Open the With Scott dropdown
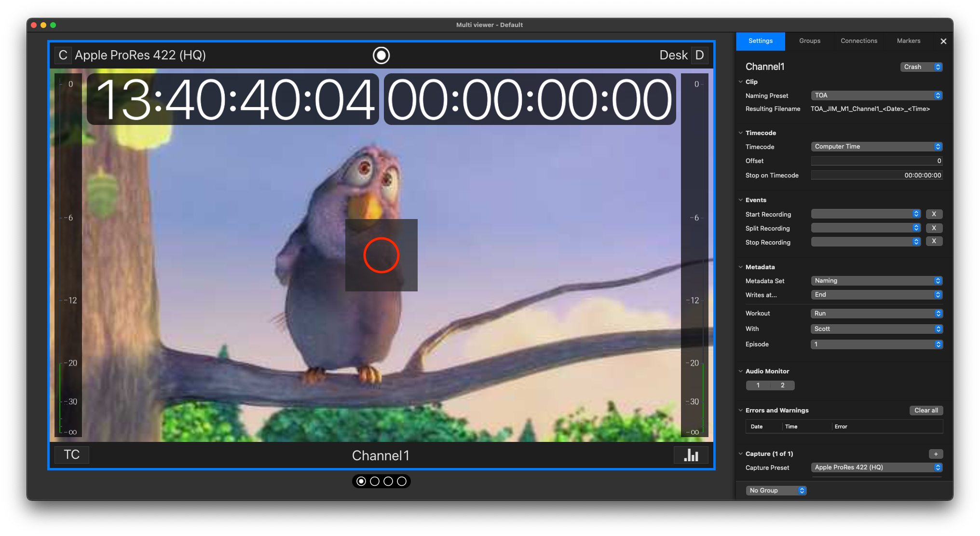The width and height of the screenshot is (980, 536). (876, 329)
